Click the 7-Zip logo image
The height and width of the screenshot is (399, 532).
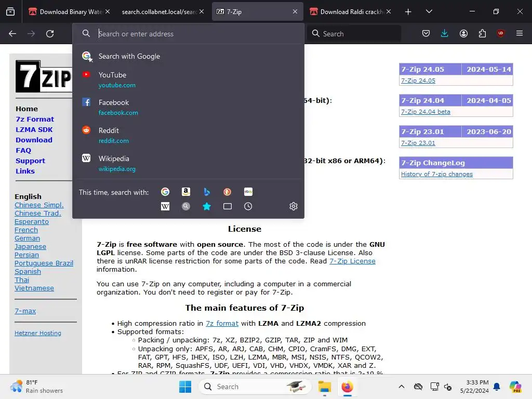coord(44,76)
